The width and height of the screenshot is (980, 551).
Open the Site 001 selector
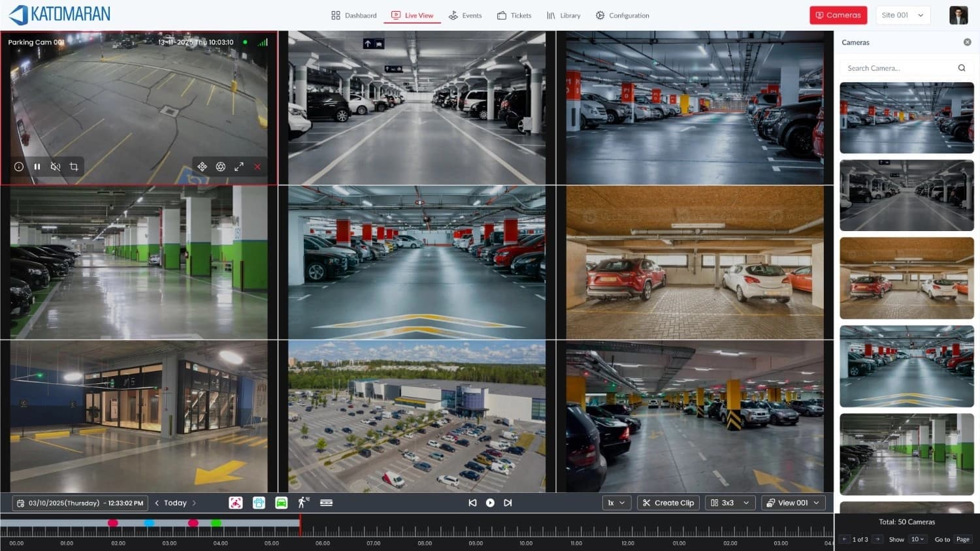[902, 14]
